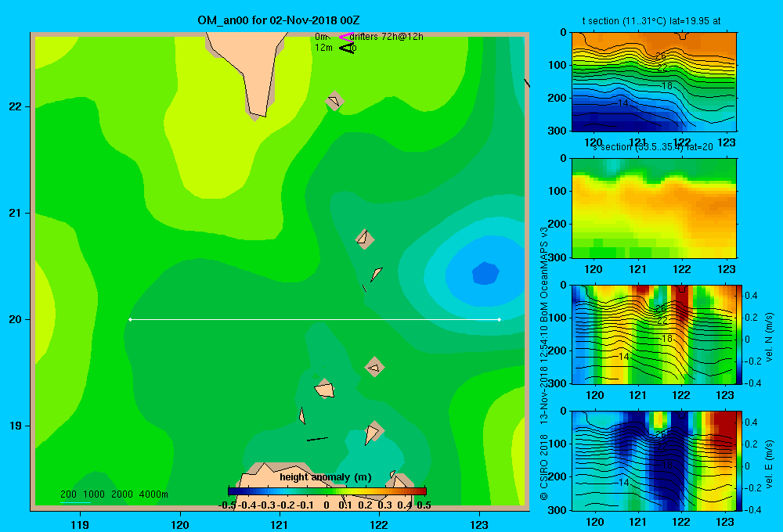Click longitude label 119 below the main map

point(80,524)
